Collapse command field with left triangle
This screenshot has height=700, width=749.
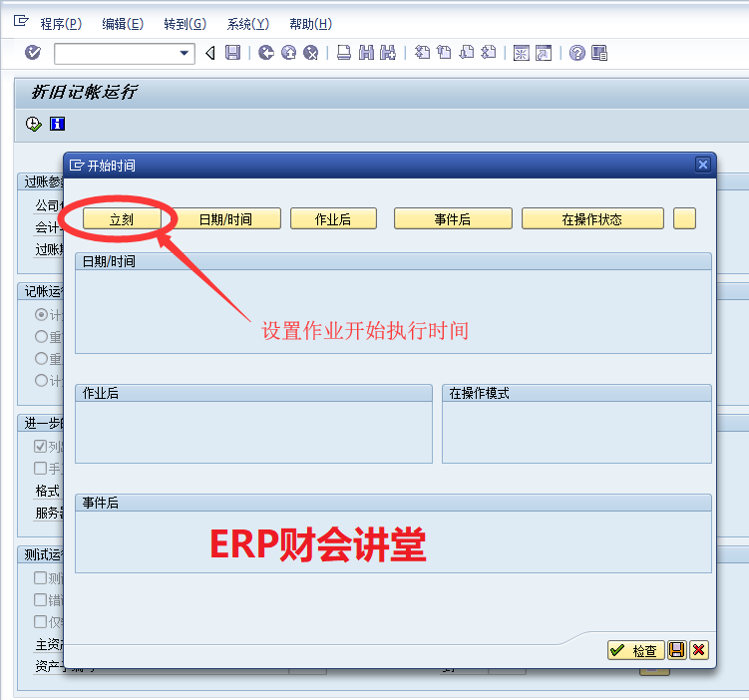(x=209, y=53)
